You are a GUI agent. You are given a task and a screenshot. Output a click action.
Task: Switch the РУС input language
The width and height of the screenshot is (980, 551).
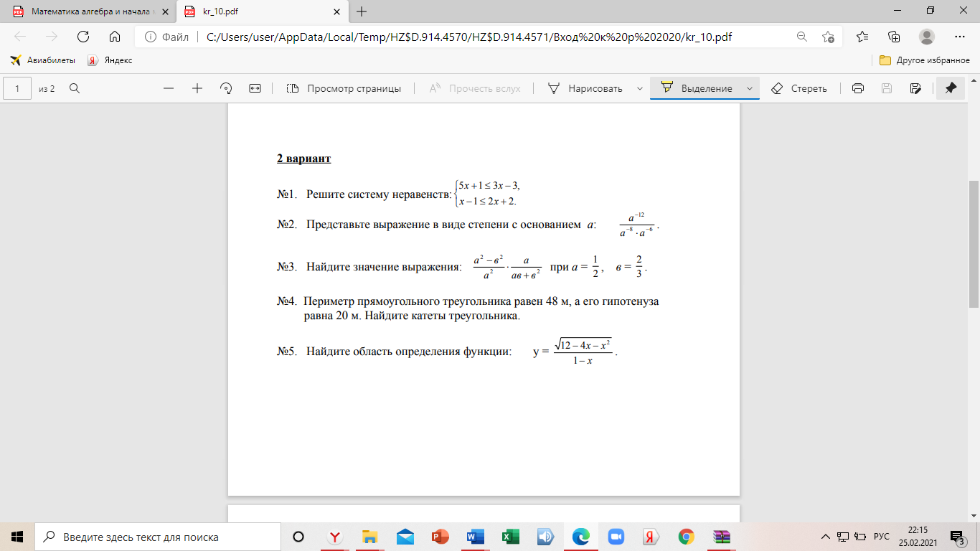882,537
